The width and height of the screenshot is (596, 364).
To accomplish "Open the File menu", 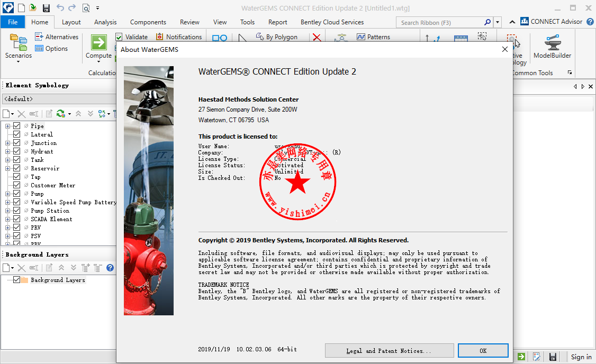I will [x=13, y=22].
